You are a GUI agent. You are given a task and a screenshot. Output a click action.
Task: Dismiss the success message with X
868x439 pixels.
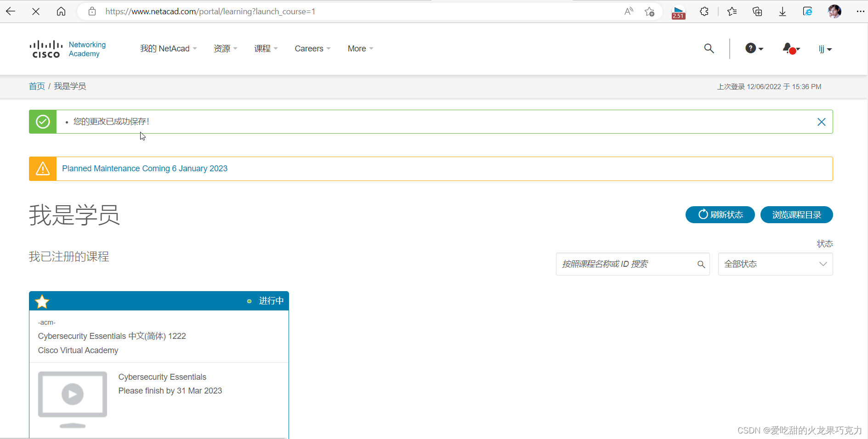[822, 122]
